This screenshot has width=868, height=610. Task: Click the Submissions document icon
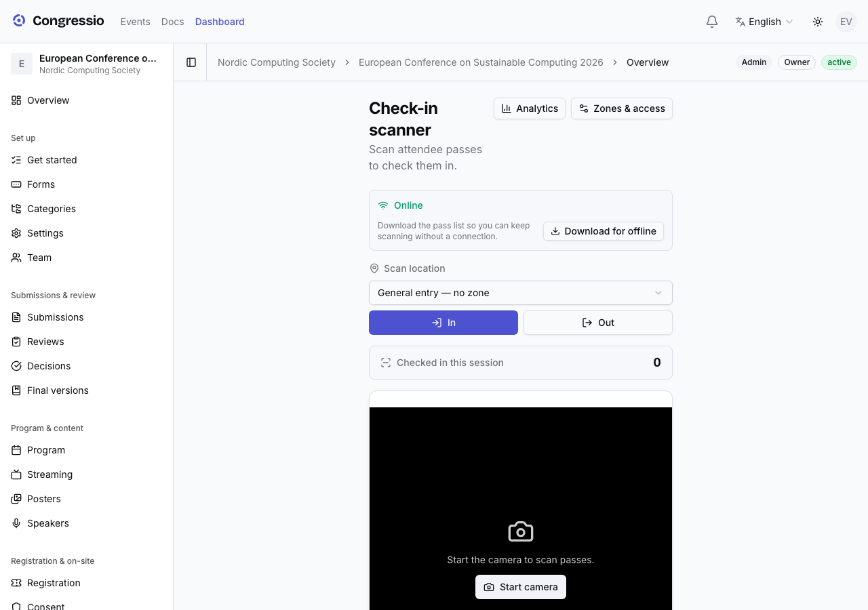[x=16, y=317]
